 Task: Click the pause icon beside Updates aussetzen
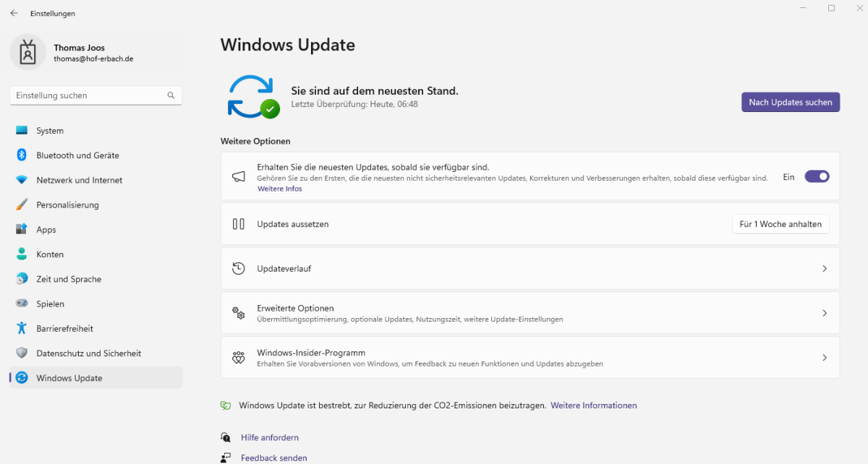click(x=239, y=224)
